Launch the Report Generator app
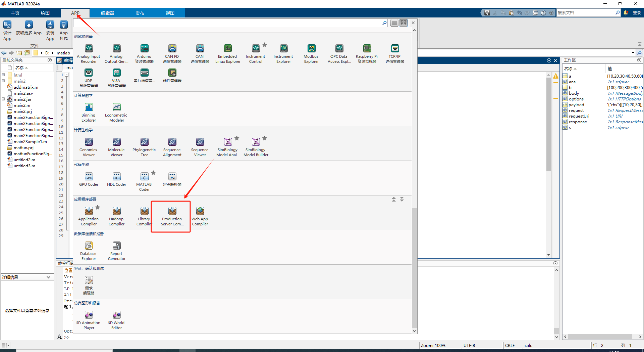644x352 pixels. [116, 251]
